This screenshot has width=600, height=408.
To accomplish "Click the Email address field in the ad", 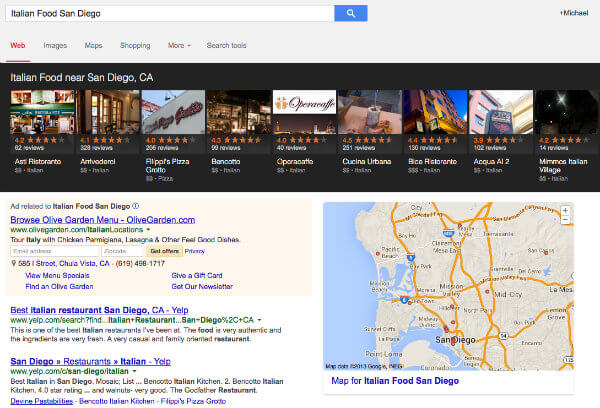I will 54,251.
